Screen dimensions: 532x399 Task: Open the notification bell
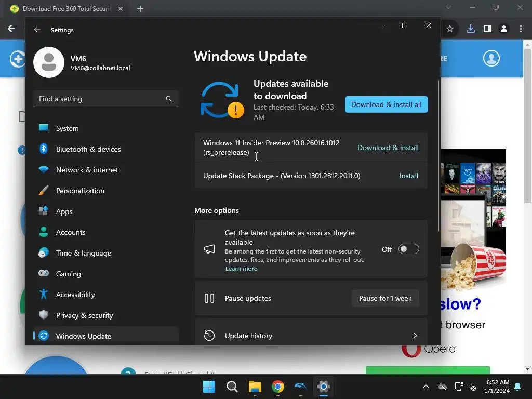(518, 387)
